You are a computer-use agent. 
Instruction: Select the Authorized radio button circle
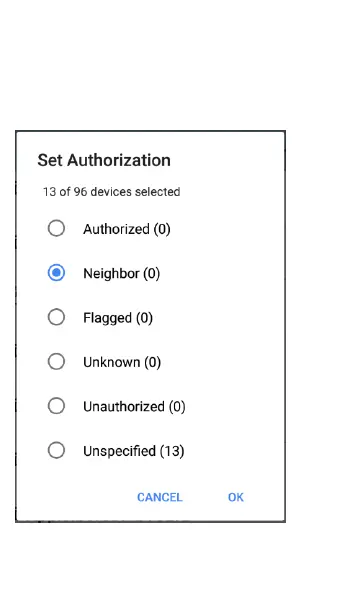56,228
